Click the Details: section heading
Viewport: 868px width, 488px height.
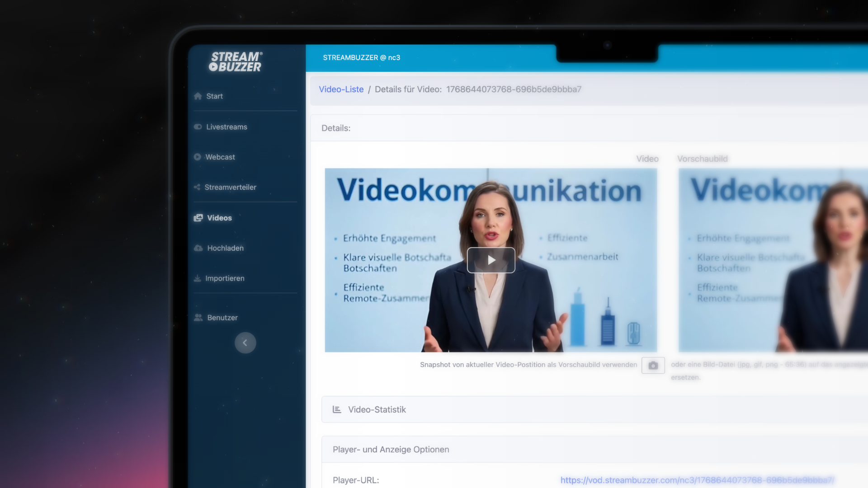click(x=336, y=128)
